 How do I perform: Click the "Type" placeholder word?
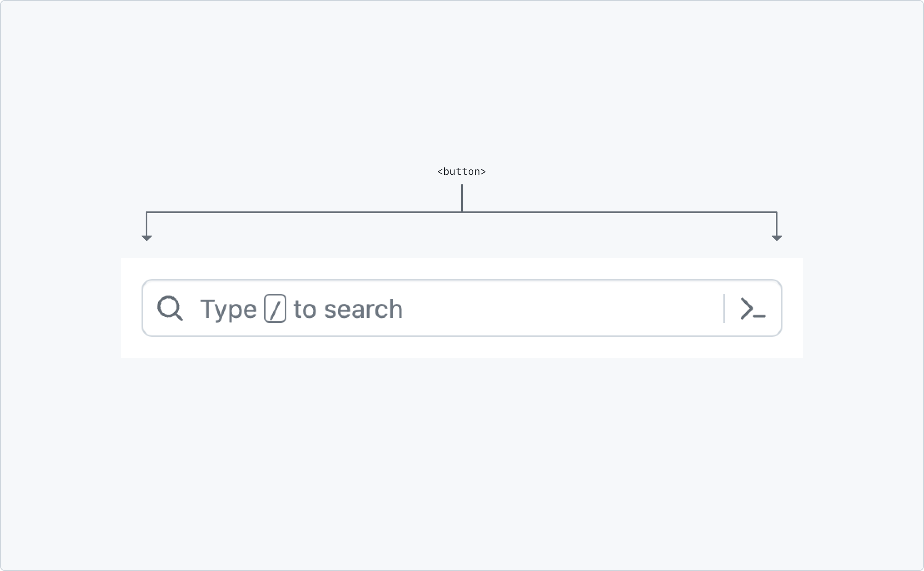[229, 309]
